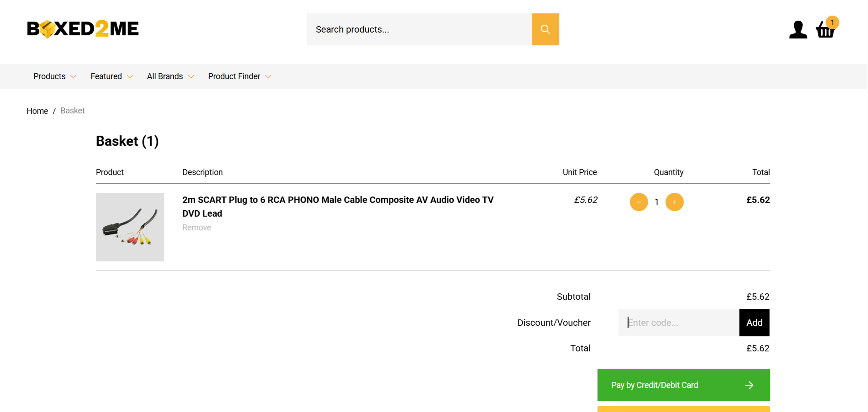Select Basket in the breadcrumb trail
This screenshot has height=412, width=868.
72,111
